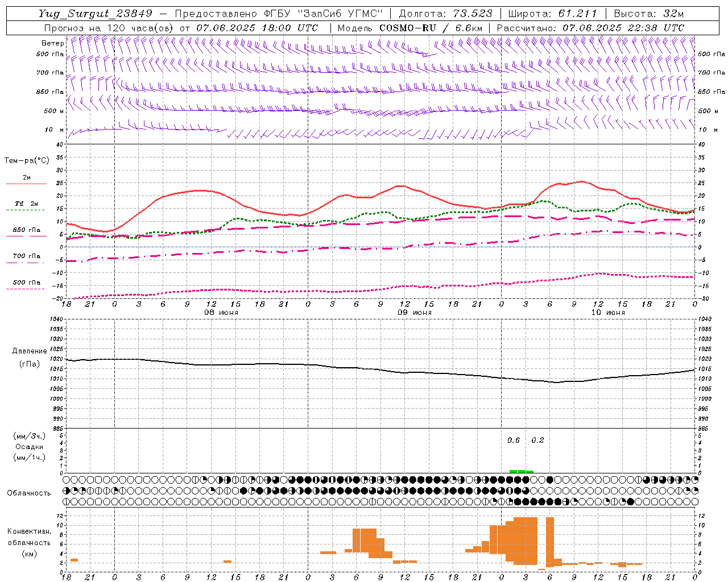The width and height of the screenshot is (728, 582).
Task: Click the Давление pressure panel label
Action: tap(30, 351)
